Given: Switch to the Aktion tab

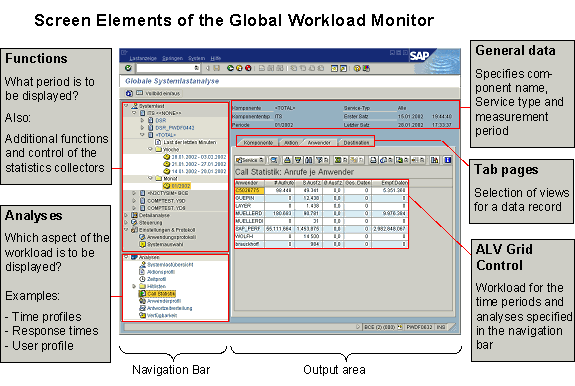Looking at the screenshot, I should click(291, 143).
